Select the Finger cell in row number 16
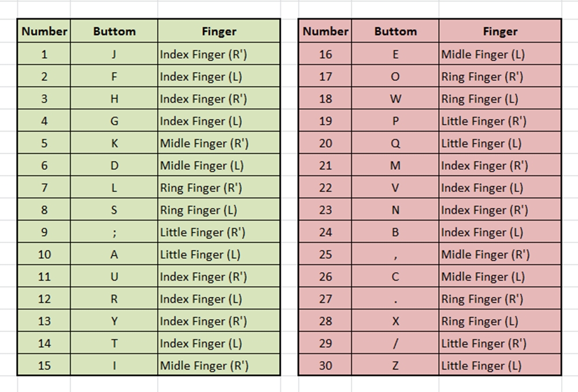This screenshot has height=392, width=578. pyautogui.click(x=500, y=55)
